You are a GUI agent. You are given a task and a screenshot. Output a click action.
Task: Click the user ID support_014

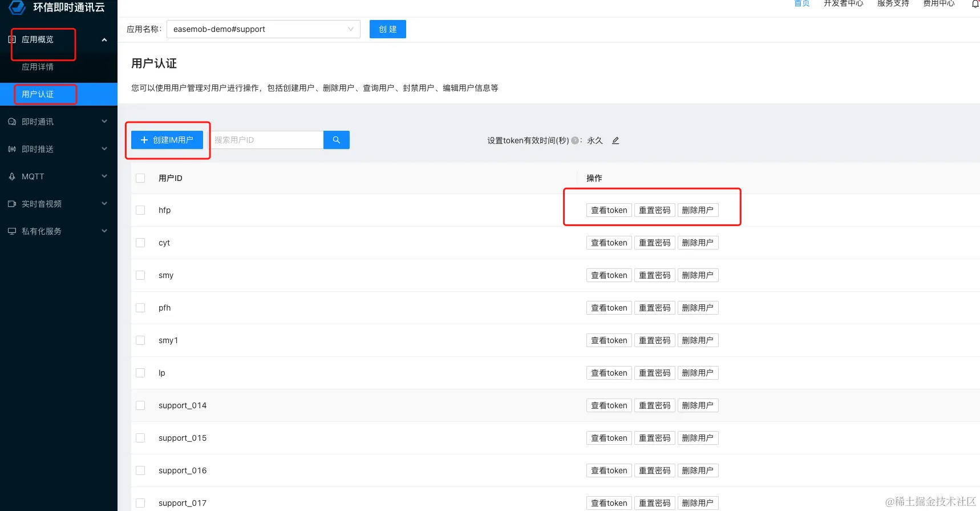pyautogui.click(x=183, y=405)
